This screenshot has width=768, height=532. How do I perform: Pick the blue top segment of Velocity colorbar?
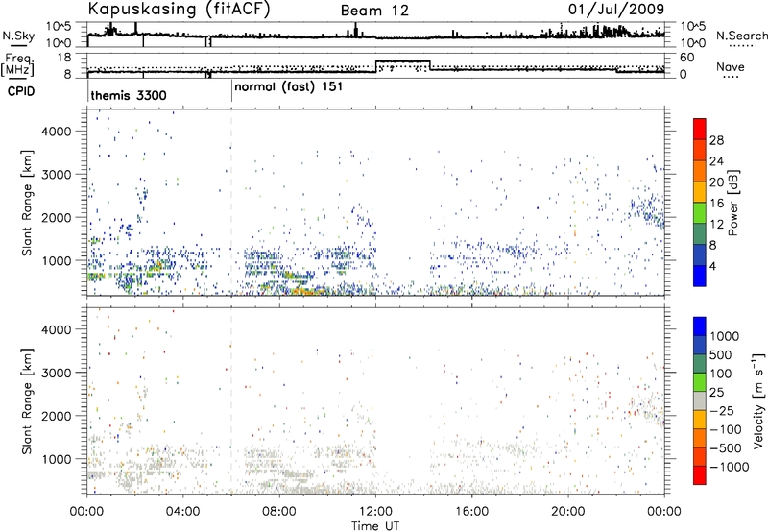700,326
